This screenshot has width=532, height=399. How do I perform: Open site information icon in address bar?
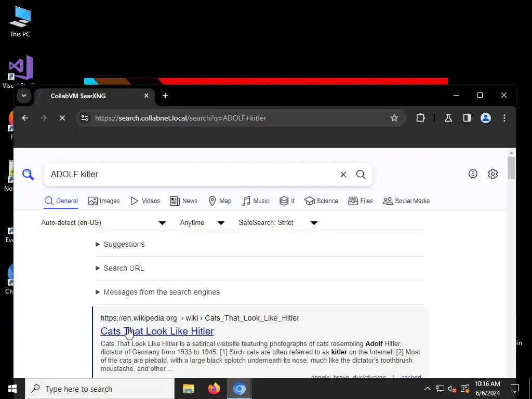click(85, 118)
